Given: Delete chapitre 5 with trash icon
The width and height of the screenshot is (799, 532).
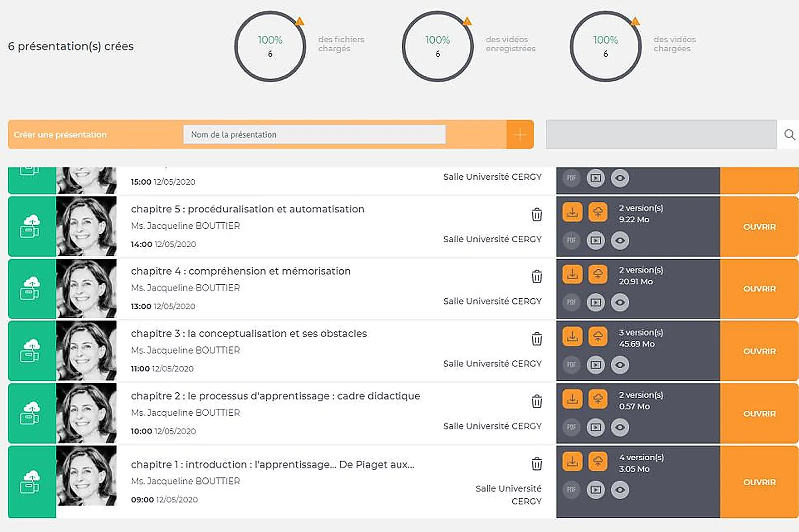Looking at the screenshot, I should click(x=537, y=214).
